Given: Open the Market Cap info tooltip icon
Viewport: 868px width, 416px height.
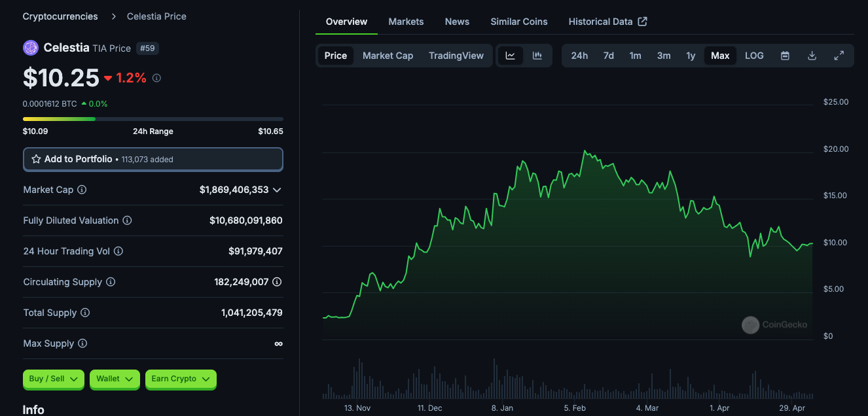Looking at the screenshot, I should [82, 190].
